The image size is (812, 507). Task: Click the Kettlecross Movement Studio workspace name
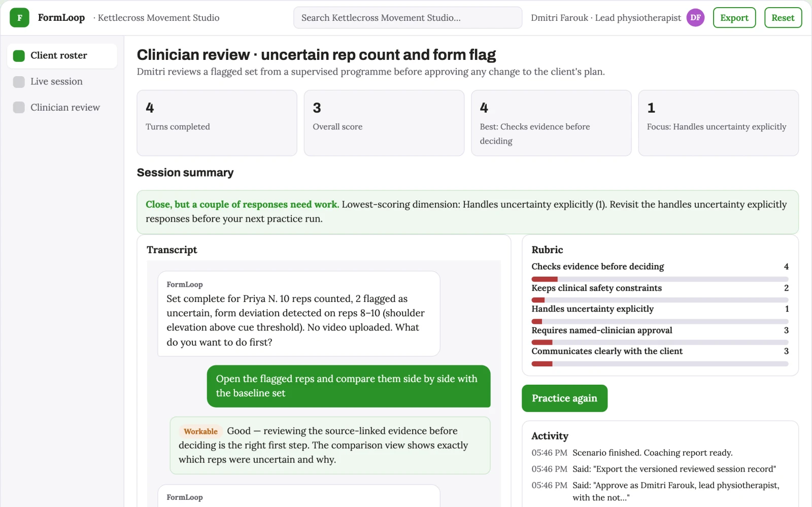click(x=158, y=18)
